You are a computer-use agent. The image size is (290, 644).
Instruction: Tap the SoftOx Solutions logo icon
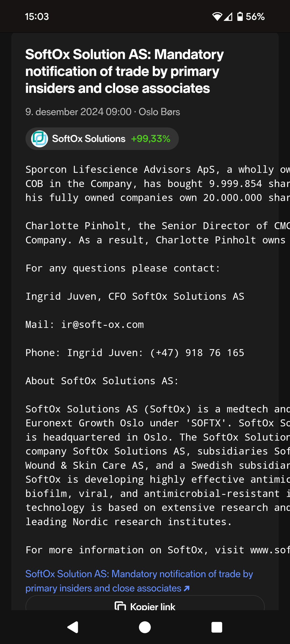tap(39, 139)
